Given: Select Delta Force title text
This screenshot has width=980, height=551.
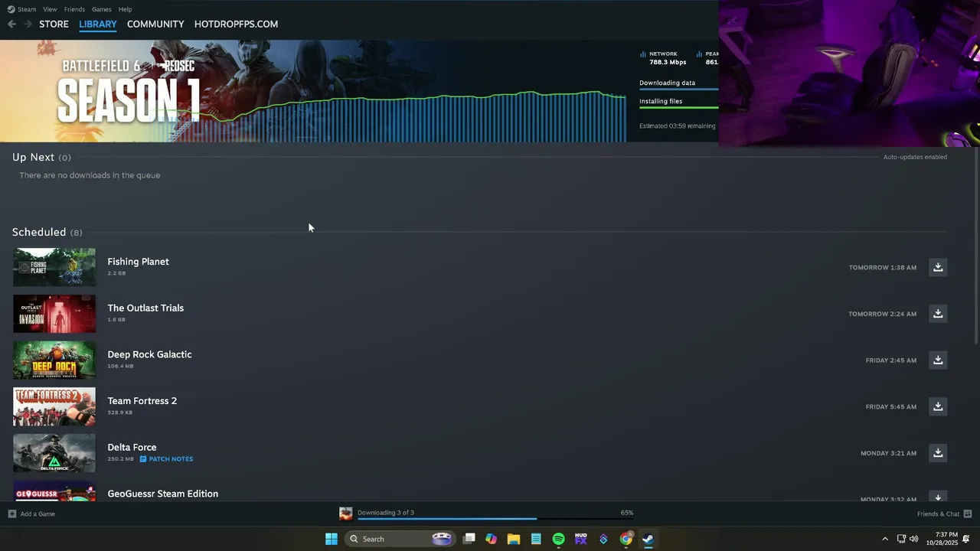Looking at the screenshot, I should (x=132, y=447).
